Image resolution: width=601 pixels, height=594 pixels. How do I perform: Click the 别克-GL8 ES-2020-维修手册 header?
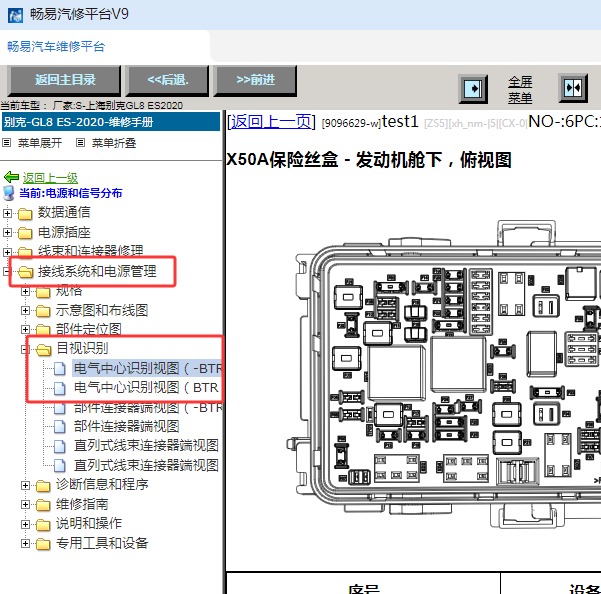[x=111, y=122]
